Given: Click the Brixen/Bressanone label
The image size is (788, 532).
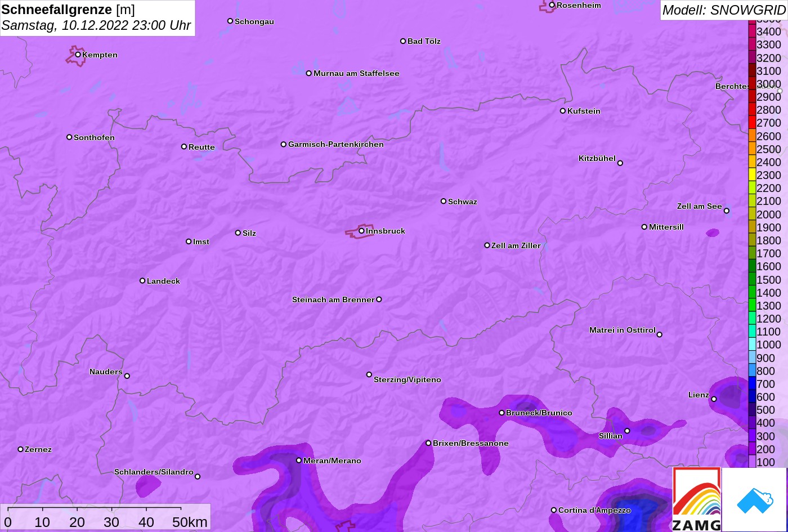Looking at the screenshot, I should 471,443.
